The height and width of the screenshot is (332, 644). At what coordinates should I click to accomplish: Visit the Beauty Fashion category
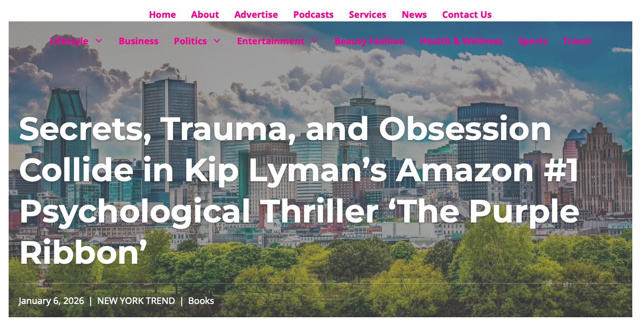(x=370, y=41)
